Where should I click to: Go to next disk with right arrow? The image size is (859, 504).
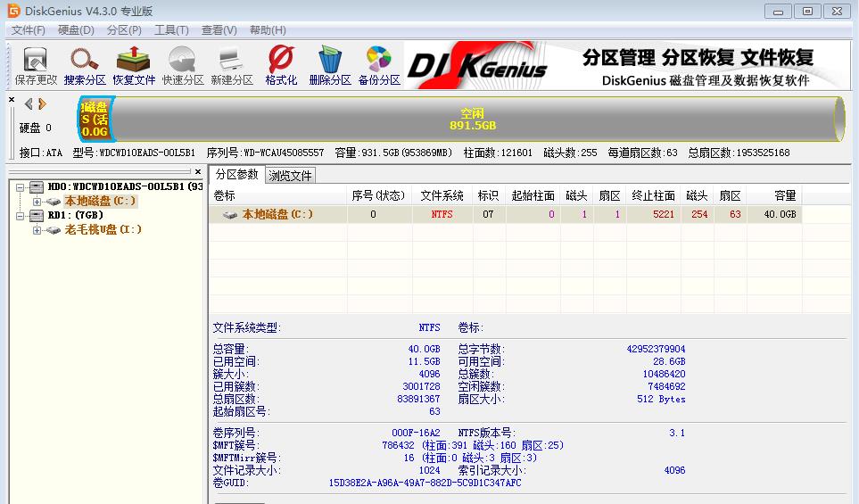pyautogui.click(x=42, y=103)
